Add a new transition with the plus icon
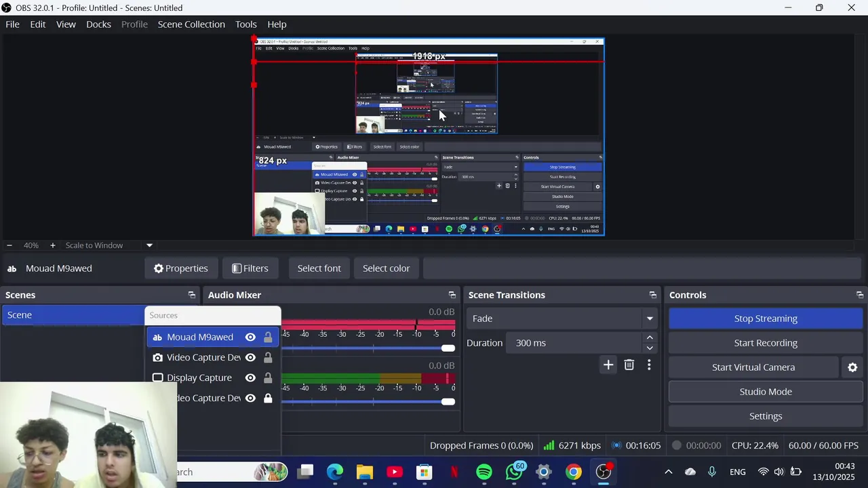 (608, 365)
